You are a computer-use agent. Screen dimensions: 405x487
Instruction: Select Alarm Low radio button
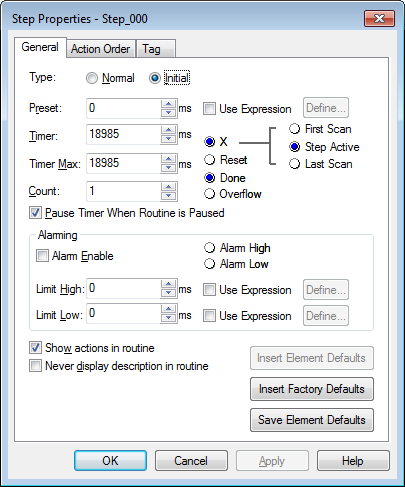[x=209, y=264]
